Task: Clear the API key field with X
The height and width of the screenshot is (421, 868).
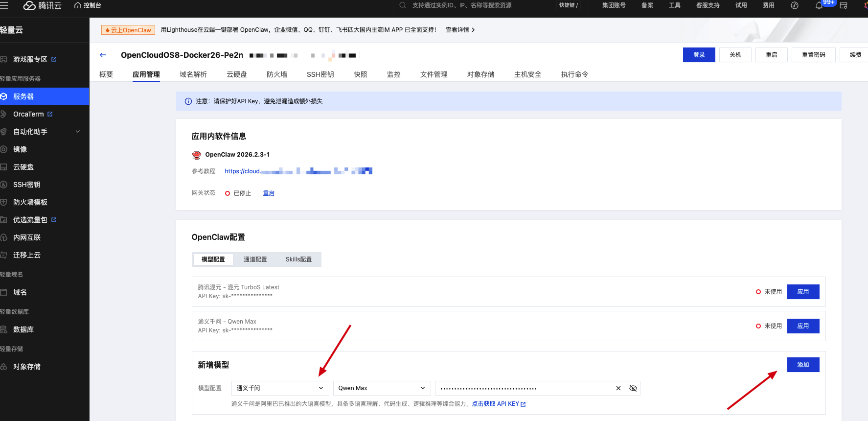Action: click(x=618, y=388)
